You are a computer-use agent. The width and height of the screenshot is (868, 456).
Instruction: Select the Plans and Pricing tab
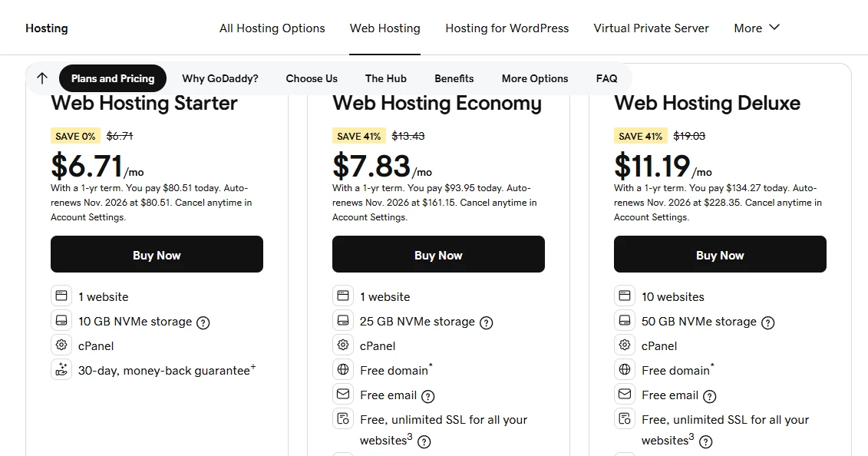click(112, 78)
